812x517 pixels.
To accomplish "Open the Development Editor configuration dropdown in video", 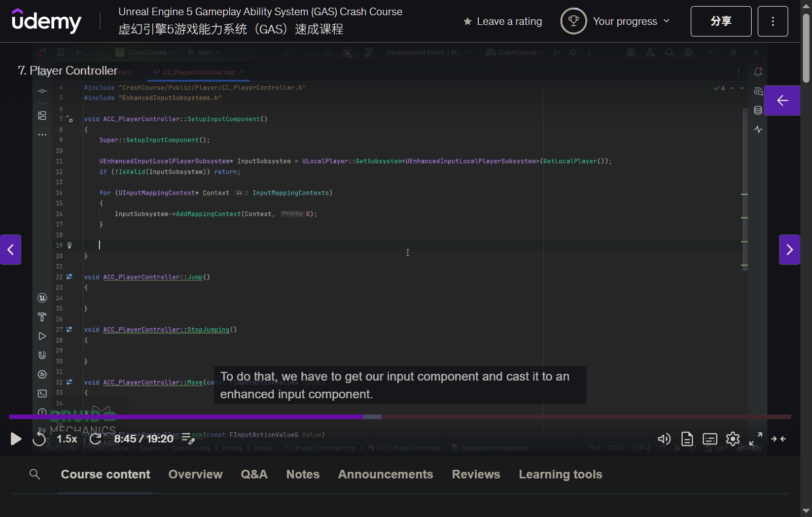I will [x=427, y=52].
